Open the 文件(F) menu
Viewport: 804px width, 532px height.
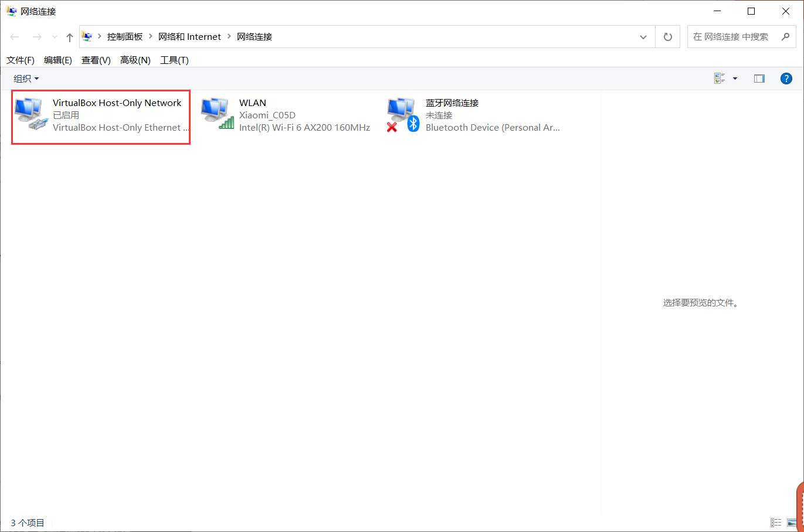[21, 60]
